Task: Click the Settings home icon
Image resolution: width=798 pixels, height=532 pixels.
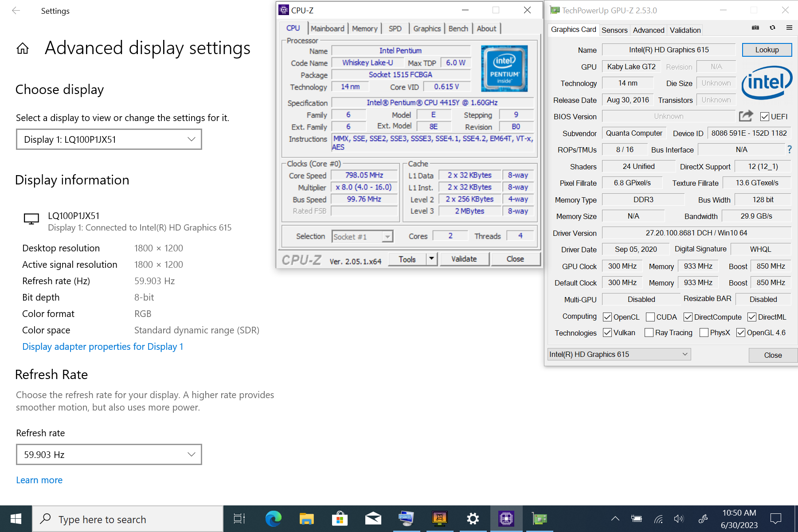Action: coord(23,48)
